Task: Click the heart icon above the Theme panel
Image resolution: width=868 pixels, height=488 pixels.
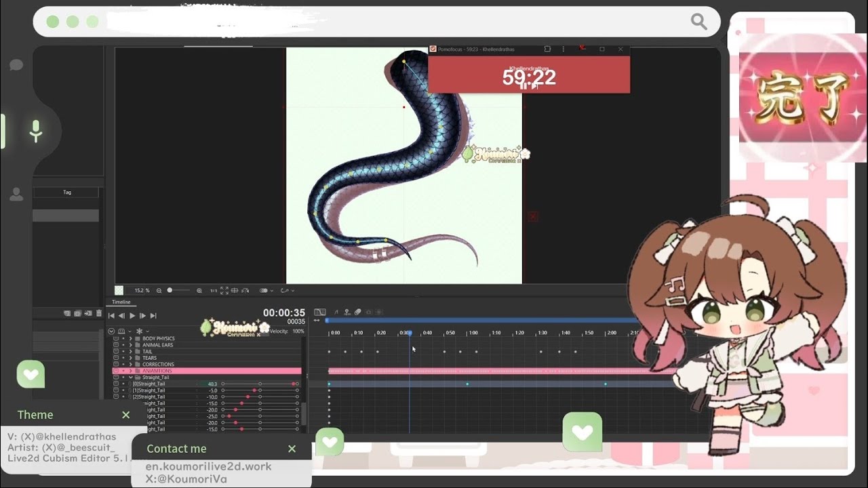Action: pyautogui.click(x=31, y=374)
